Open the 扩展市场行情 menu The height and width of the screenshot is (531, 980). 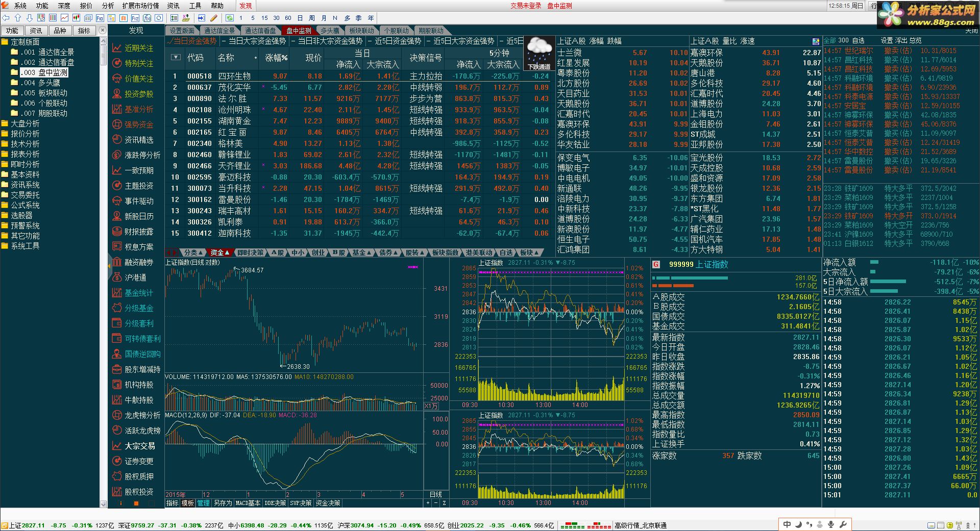140,6
